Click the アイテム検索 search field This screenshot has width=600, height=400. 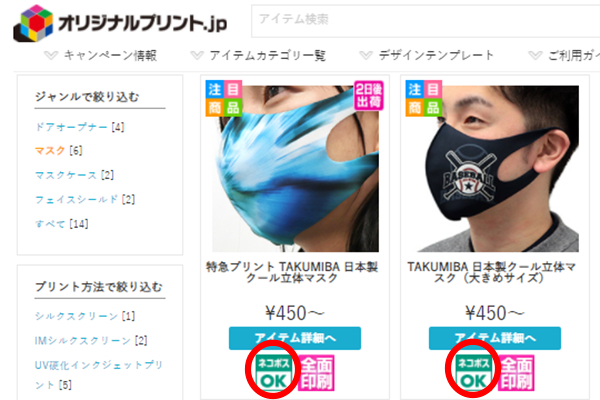pyautogui.click(x=426, y=21)
